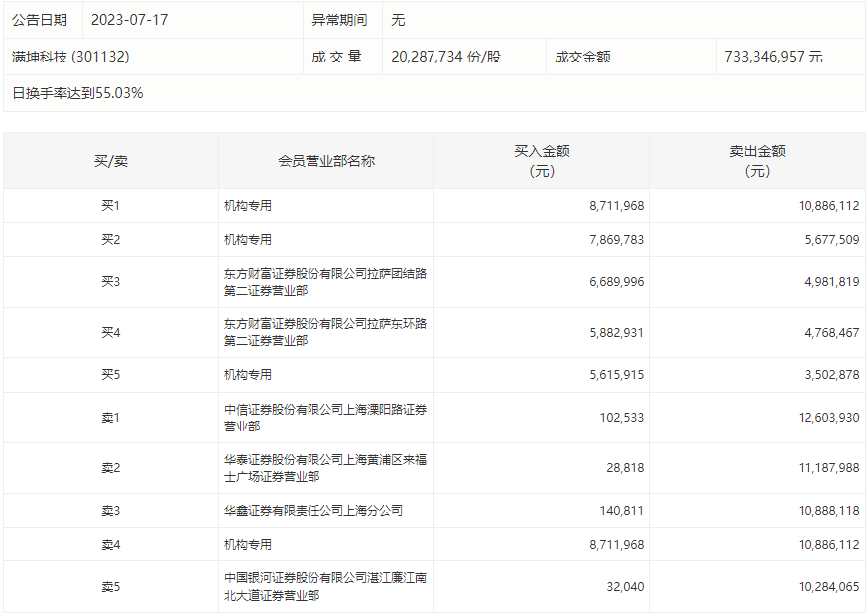This screenshot has height=616, width=866.
Task: Click 机构专用 in the 买1 row
Action: (248, 206)
